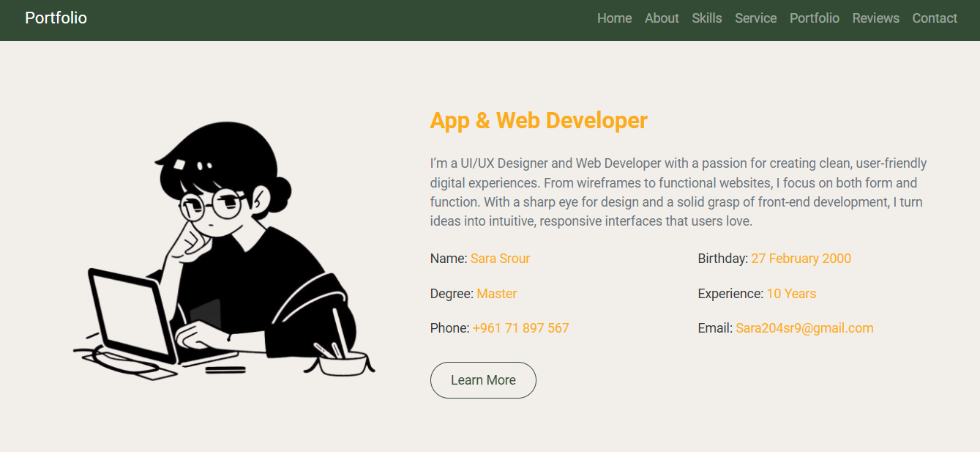Click the name Sara Srour

[500, 259]
